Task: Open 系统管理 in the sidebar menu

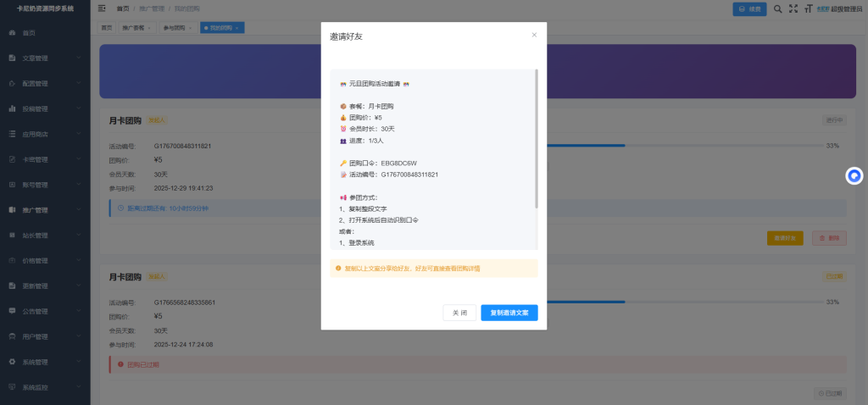Action: tap(45, 362)
